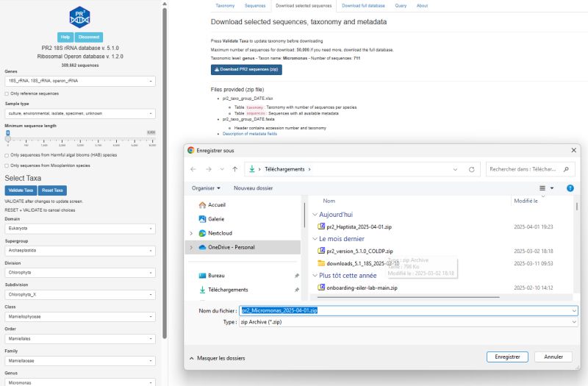588x386 pixels.
Task: Expand the Nextcloud tree node
Action: click(191, 233)
